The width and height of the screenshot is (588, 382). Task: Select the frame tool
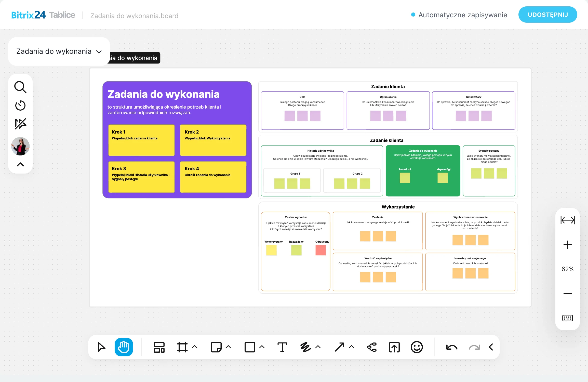182,347
